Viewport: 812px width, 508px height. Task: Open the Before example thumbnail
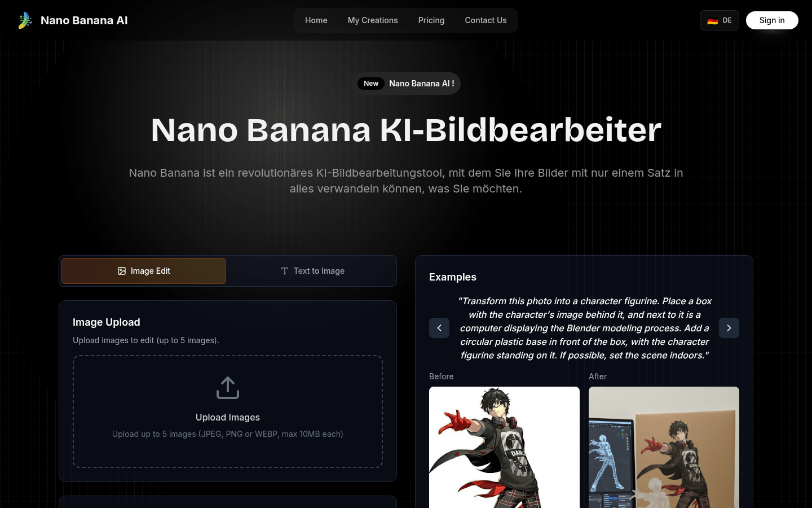point(504,447)
